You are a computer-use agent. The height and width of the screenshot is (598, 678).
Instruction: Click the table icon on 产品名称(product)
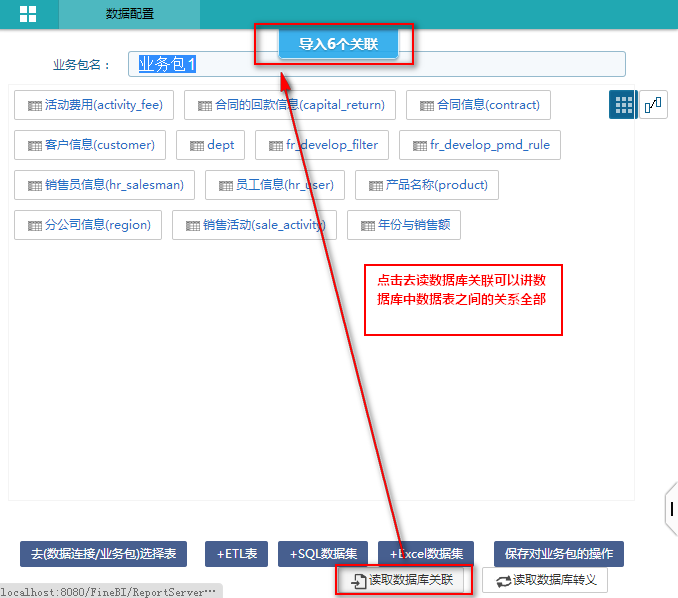375,185
